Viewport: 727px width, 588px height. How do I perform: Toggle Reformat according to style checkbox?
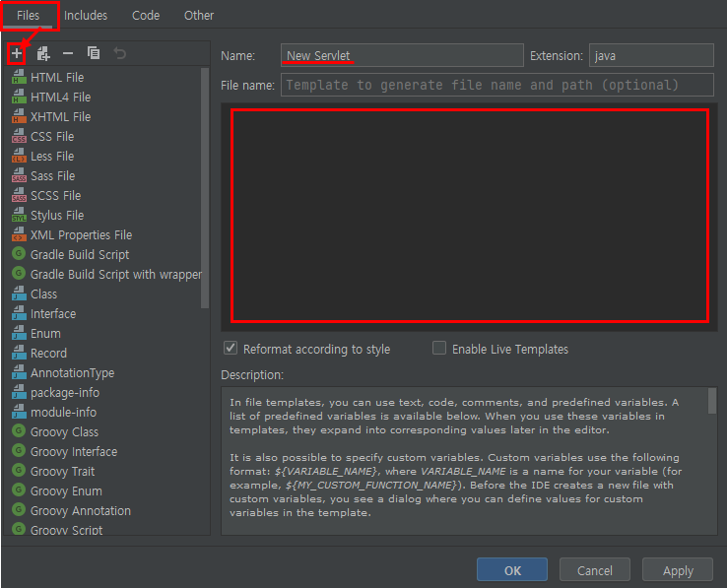tap(231, 348)
